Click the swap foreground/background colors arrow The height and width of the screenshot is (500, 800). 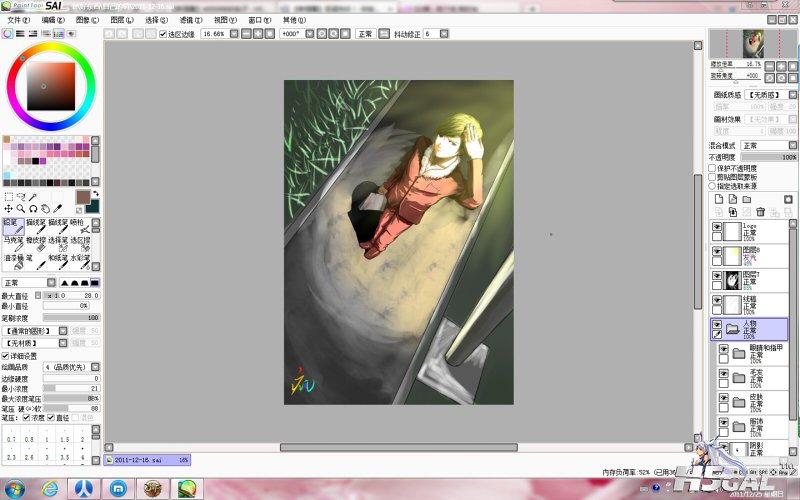(x=96, y=193)
